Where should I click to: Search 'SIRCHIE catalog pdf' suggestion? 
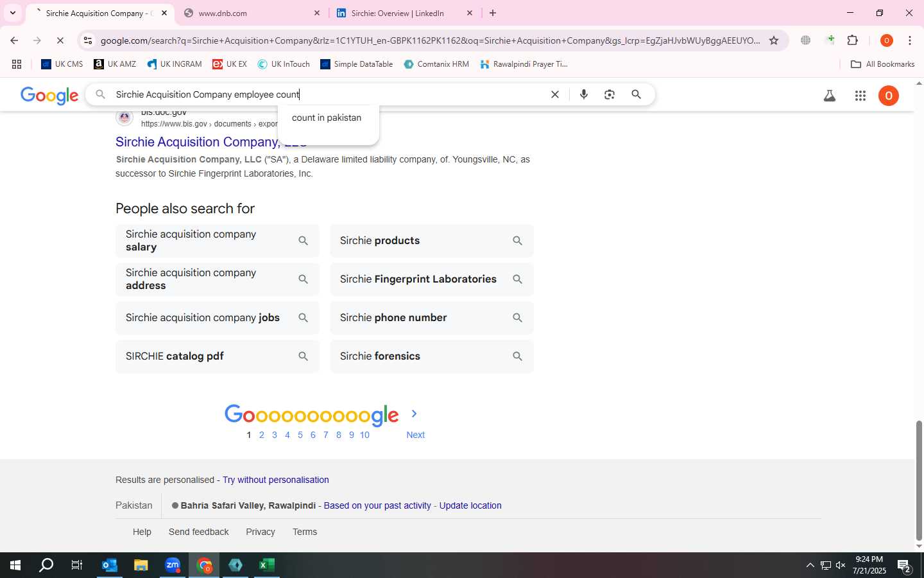coord(217,356)
